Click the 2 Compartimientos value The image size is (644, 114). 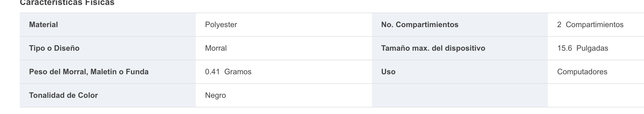click(590, 25)
